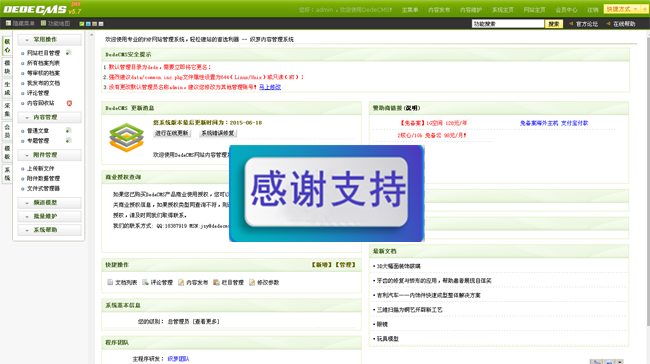Click the 内容发布 quick action icon
This screenshot has width=650, height=364.
coord(181,282)
